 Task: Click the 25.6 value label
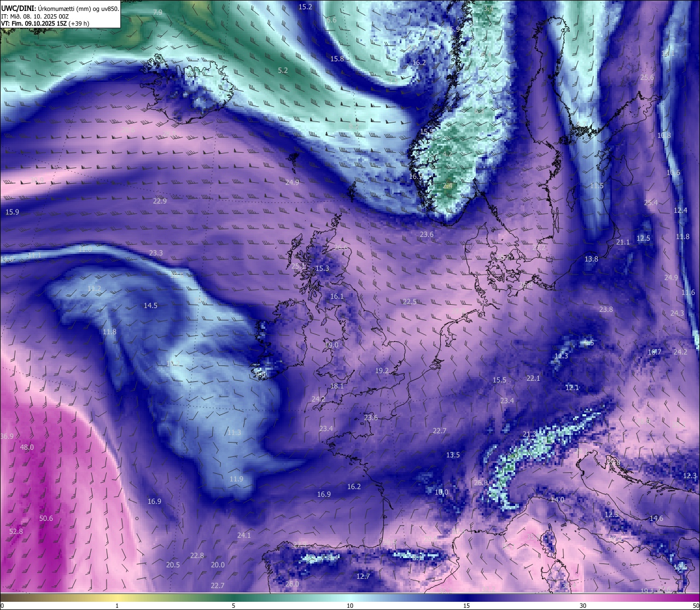coord(647,77)
